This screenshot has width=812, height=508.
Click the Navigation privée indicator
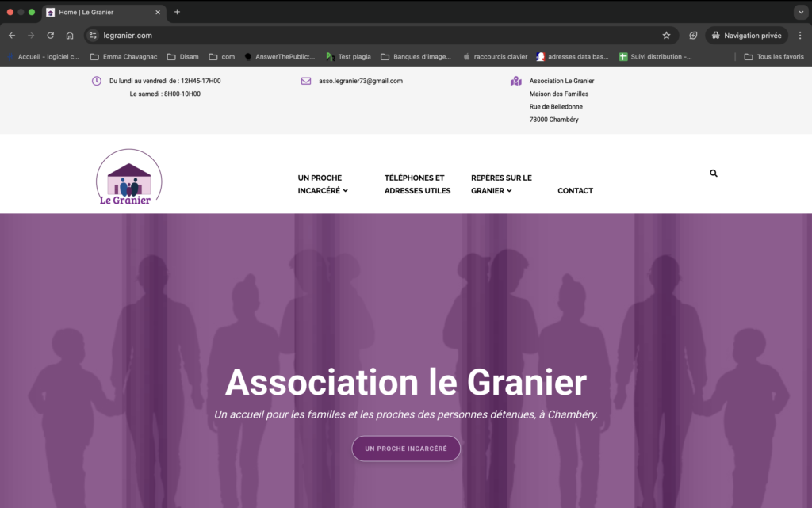(x=746, y=36)
